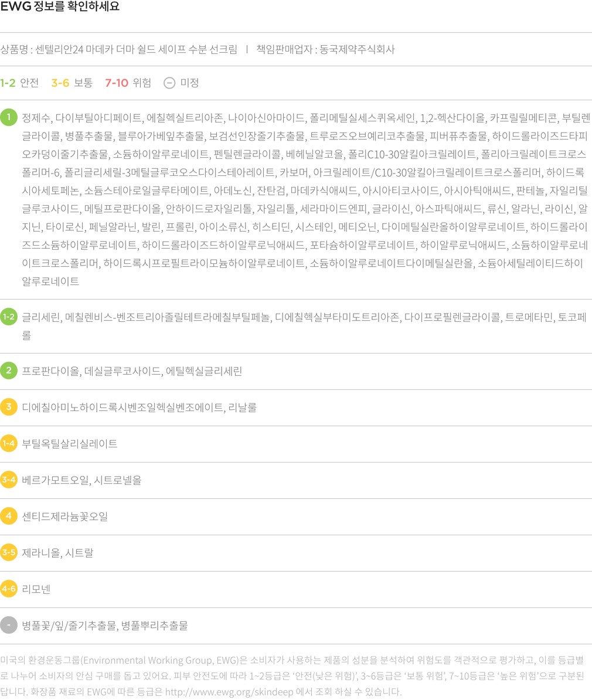Click the green 1-2 grade badge

point(9,317)
